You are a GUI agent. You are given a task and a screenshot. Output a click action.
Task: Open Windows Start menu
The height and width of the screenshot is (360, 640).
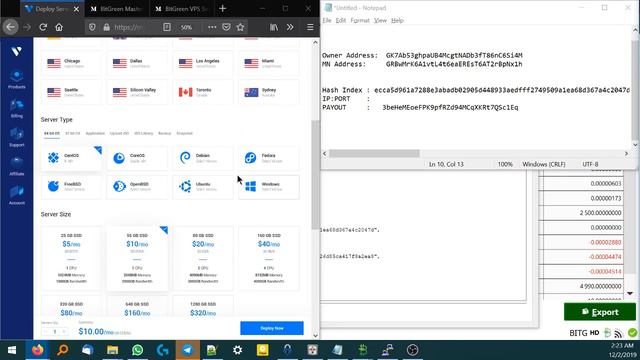12,350
